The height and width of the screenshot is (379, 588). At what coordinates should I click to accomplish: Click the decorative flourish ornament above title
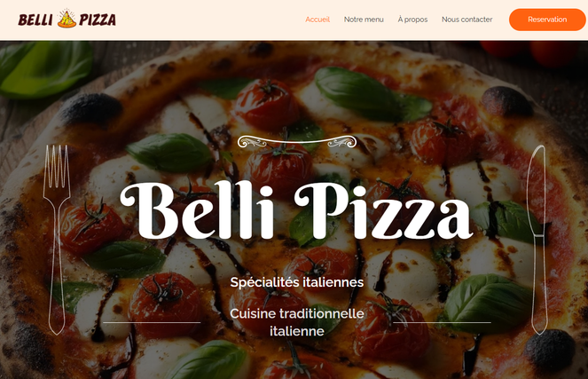(x=297, y=141)
